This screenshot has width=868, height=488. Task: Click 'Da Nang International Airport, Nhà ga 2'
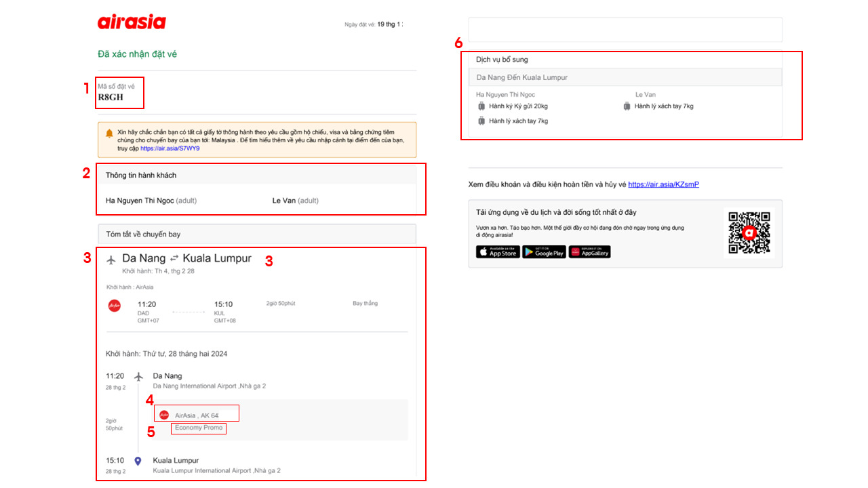click(x=210, y=386)
